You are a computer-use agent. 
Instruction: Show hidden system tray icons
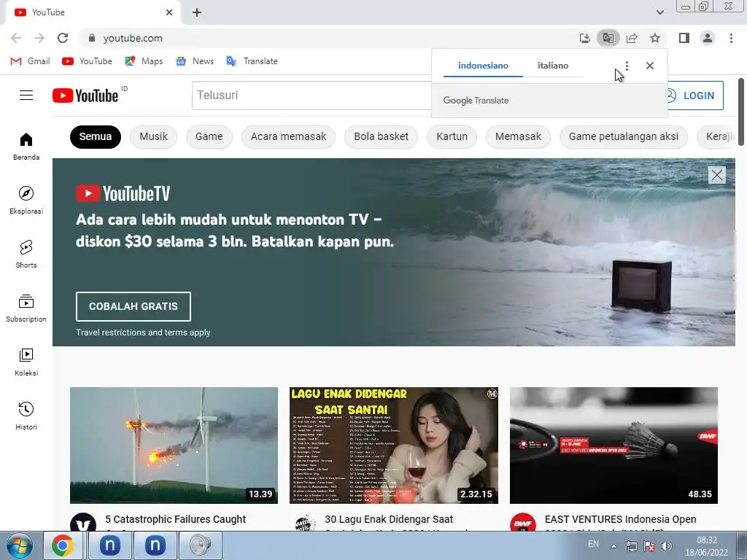click(x=614, y=547)
